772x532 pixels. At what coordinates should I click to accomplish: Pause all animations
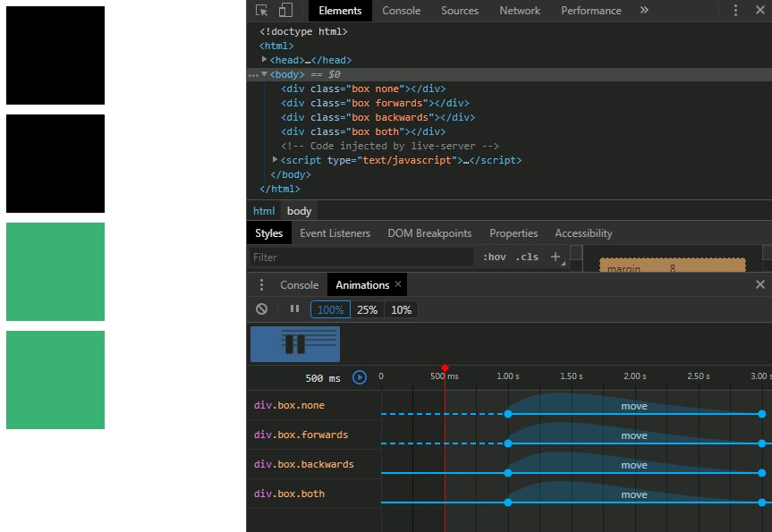[x=294, y=309]
